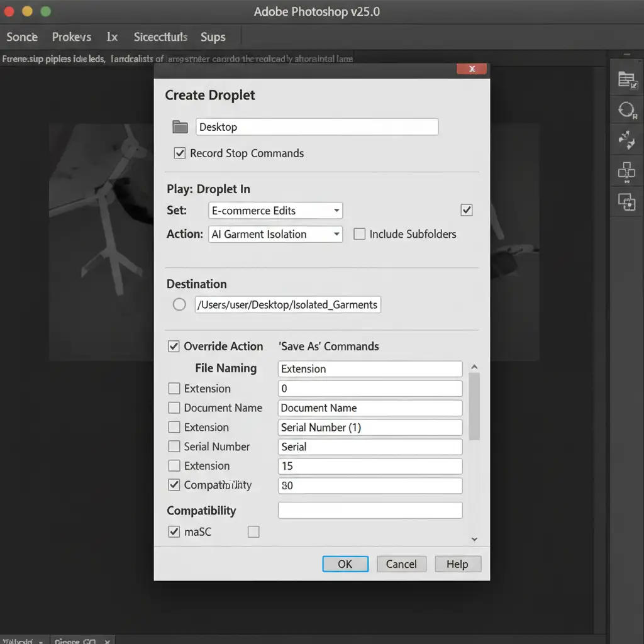Toggle the Override Action checkbox
The width and height of the screenshot is (644, 644).
pyautogui.click(x=174, y=347)
